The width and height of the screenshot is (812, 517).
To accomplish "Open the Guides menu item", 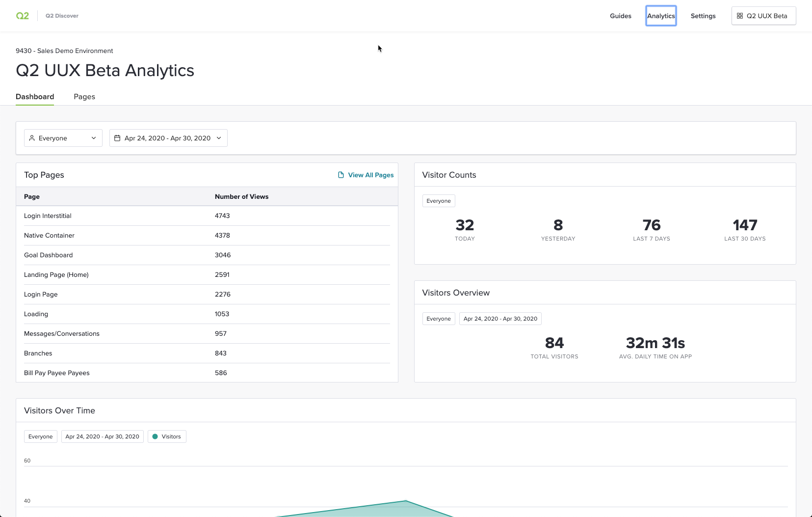I will point(621,16).
